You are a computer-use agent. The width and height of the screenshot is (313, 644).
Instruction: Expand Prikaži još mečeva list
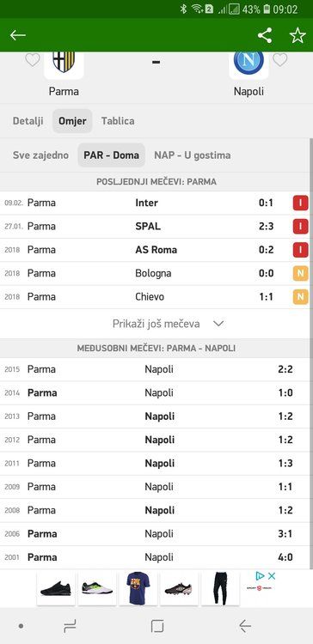[156, 324]
